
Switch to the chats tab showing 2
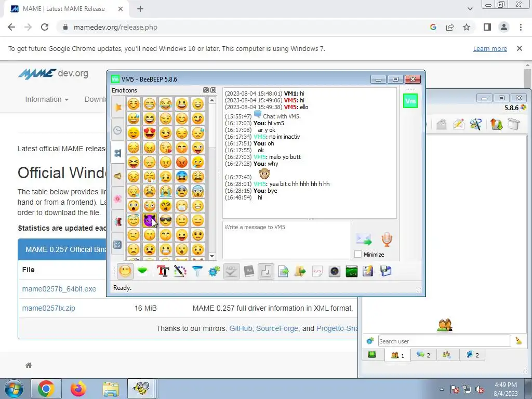pyautogui.click(x=423, y=355)
